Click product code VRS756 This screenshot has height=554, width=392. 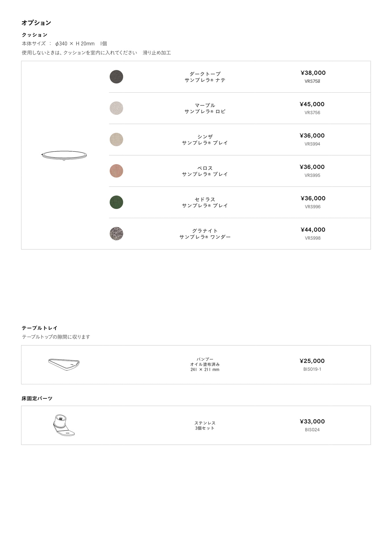(x=312, y=113)
